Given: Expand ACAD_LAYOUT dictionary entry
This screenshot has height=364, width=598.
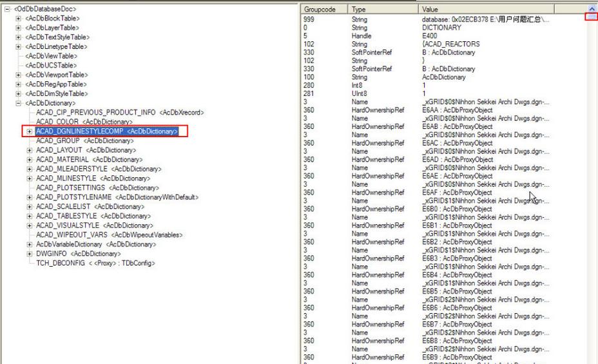Looking at the screenshot, I should point(30,150).
